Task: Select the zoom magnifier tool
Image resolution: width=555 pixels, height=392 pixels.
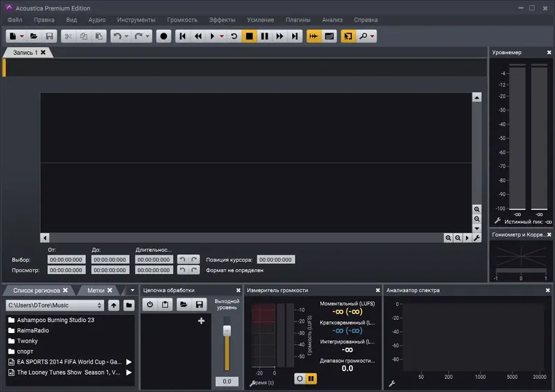Action: click(x=363, y=36)
